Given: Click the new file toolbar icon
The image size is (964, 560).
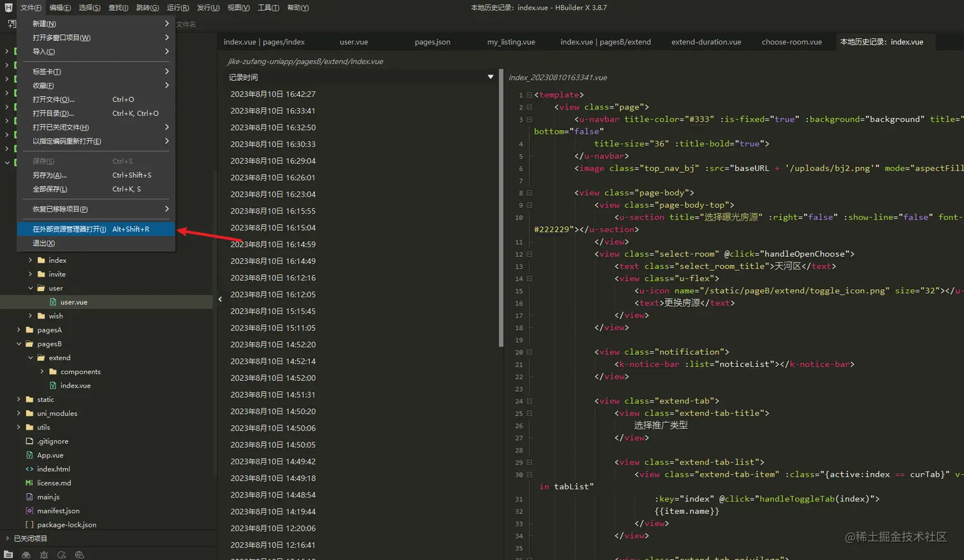Looking at the screenshot, I should coord(11,24).
